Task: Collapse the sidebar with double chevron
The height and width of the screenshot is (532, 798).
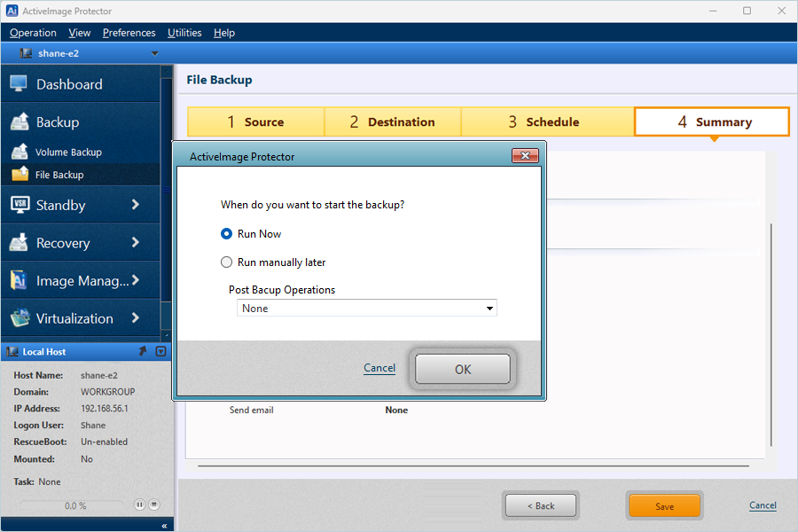Action: point(164,526)
